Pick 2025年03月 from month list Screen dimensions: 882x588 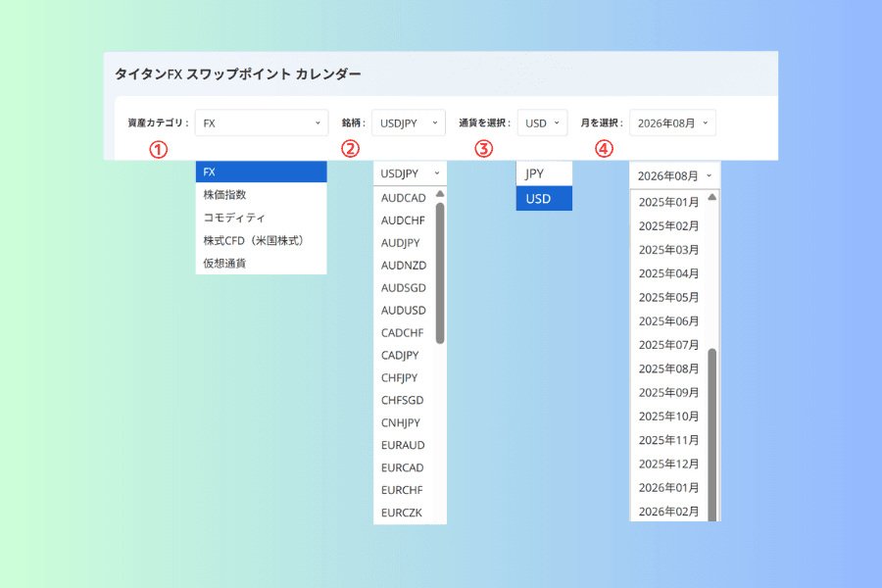pyautogui.click(x=668, y=249)
